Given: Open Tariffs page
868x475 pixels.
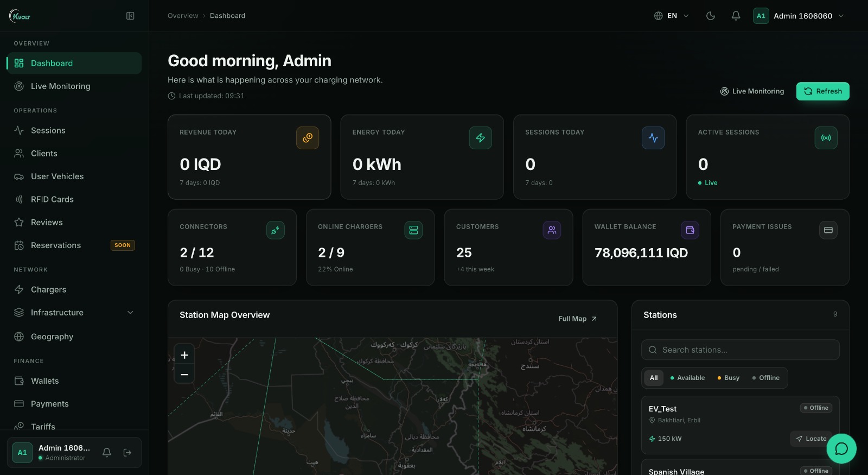Looking at the screenshot, I should (x=74, y=427).
